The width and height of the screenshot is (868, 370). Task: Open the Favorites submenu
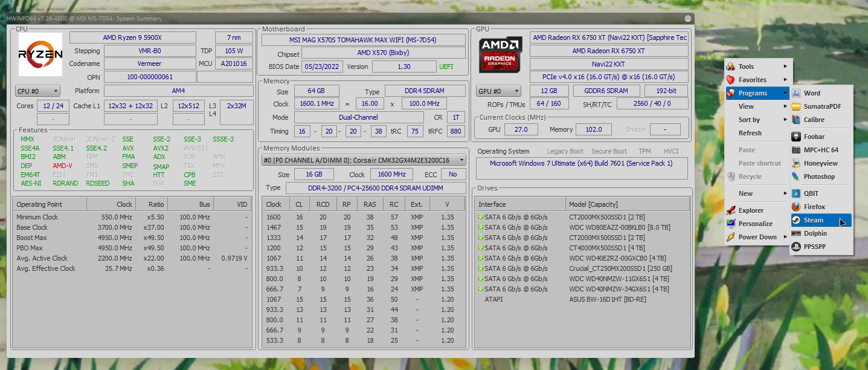click(x=757, y=80)
